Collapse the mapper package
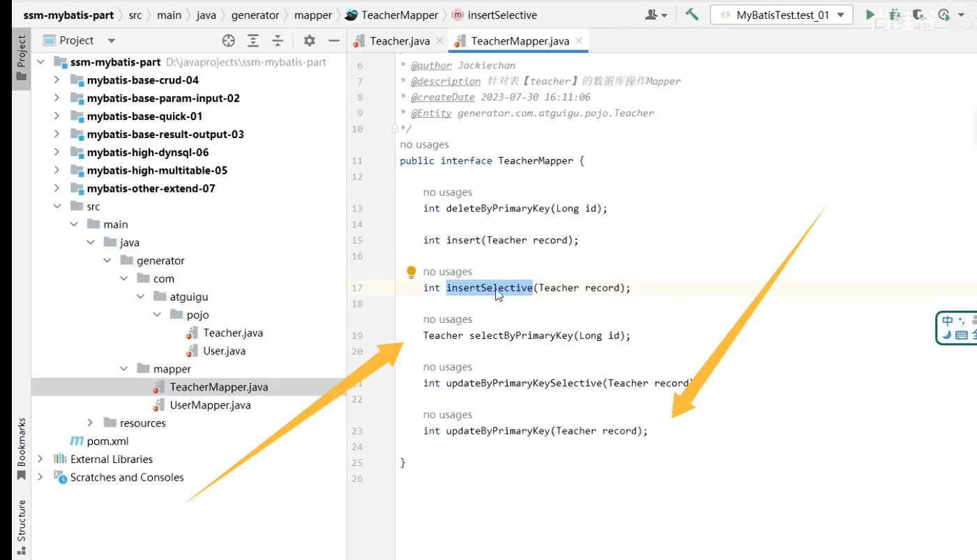This screenshot has width=977, height=560. tap(124, 369)
